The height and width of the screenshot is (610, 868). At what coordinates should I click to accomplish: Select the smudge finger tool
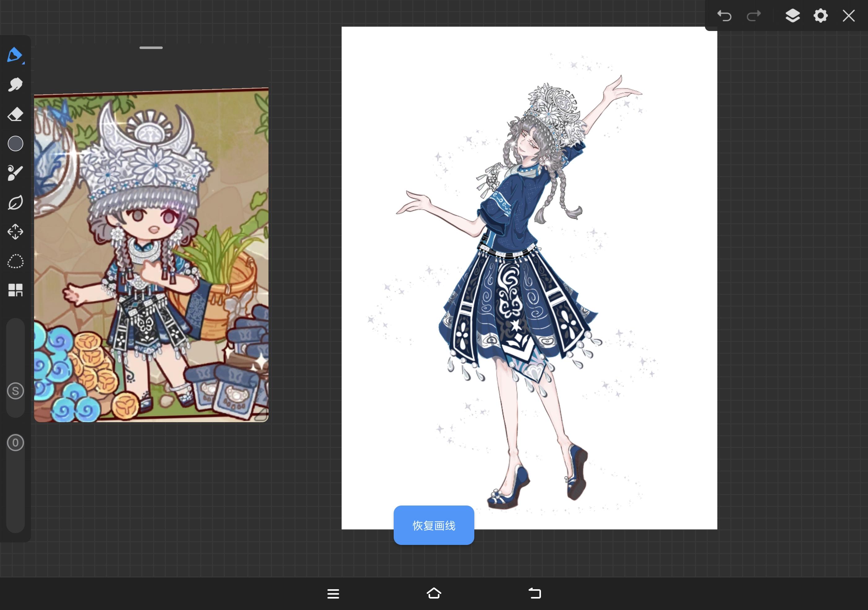point(15,85)
